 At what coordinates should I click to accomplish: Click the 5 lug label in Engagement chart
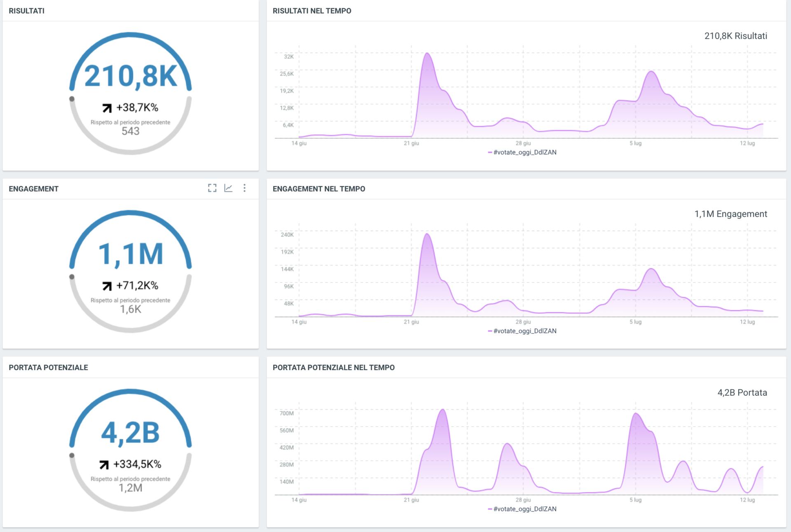(x=635, y=322)
